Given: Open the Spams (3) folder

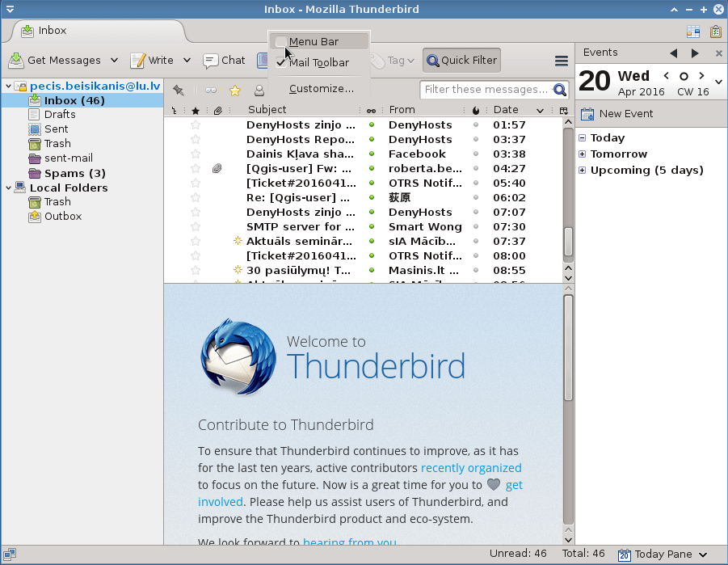Looking at the screenshot, I should tap(75, 173).
